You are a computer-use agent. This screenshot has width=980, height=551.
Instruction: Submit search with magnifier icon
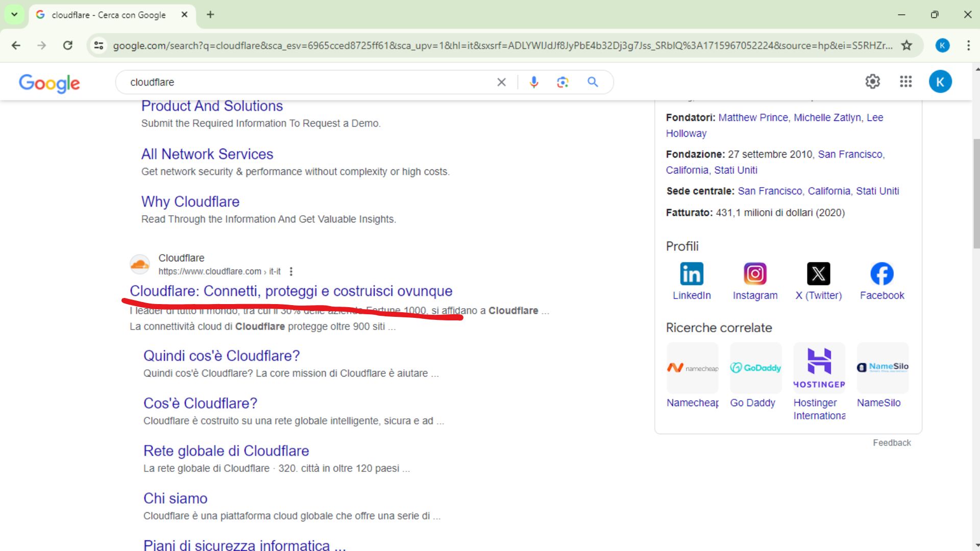tap(593, 82)
